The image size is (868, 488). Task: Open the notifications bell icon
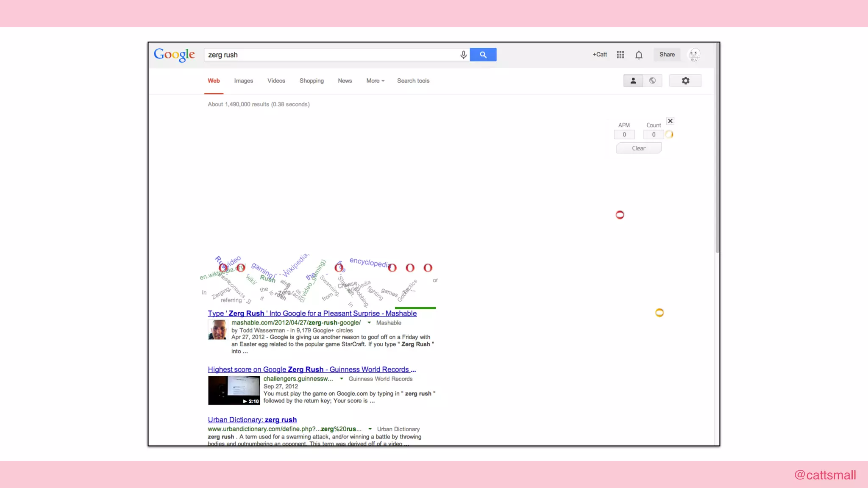pos(639,55)
